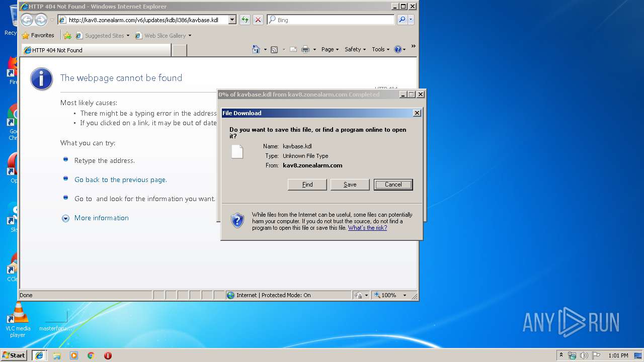Open the What's the risk? link

(x=367, y=228)
